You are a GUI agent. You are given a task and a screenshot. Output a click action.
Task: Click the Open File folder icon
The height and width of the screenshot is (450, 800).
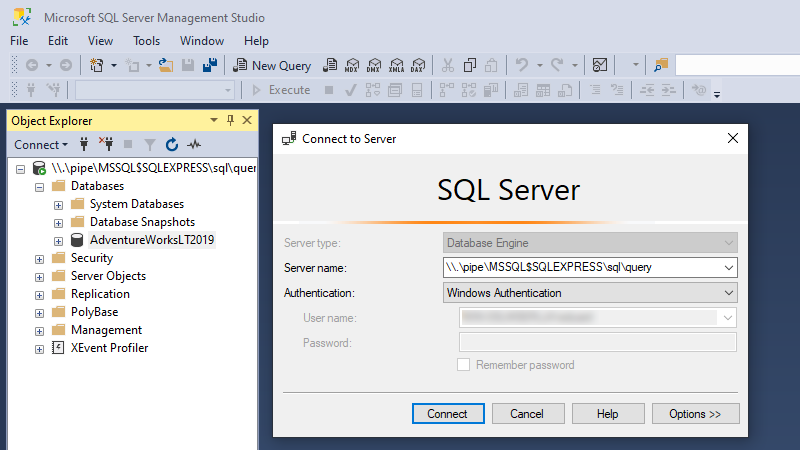[166, 65]
